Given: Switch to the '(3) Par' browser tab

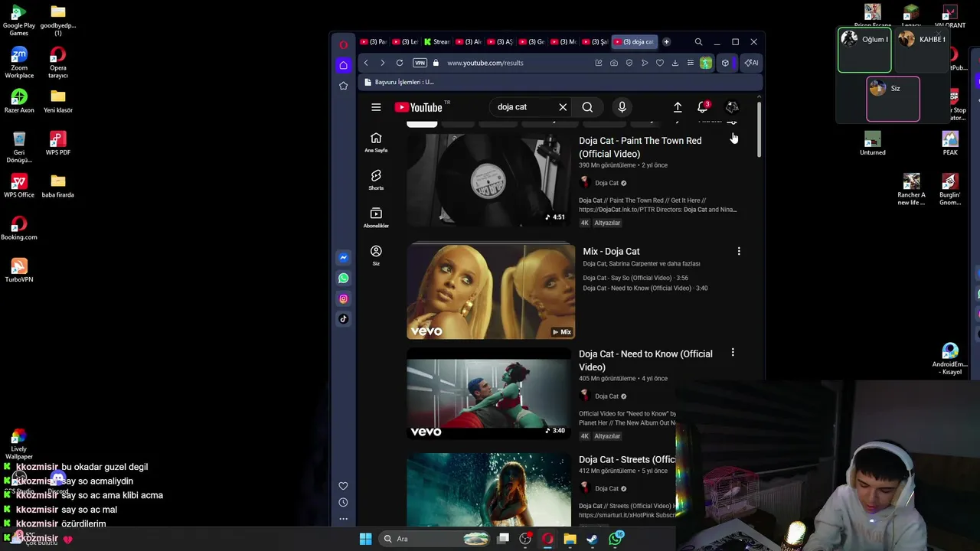Looking at the screenshot, I should click(374, 42).
